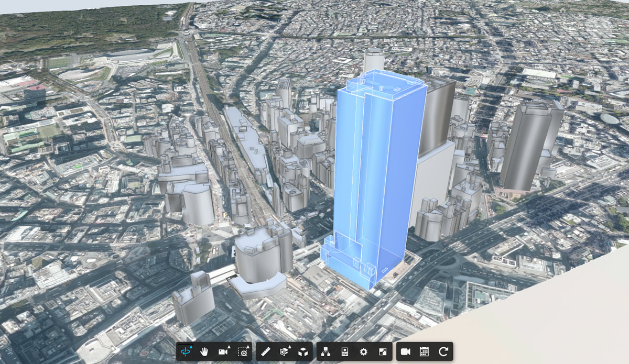Click the refresh scene icon
This screenshot has width=629, height=364.
coord(444,350)
